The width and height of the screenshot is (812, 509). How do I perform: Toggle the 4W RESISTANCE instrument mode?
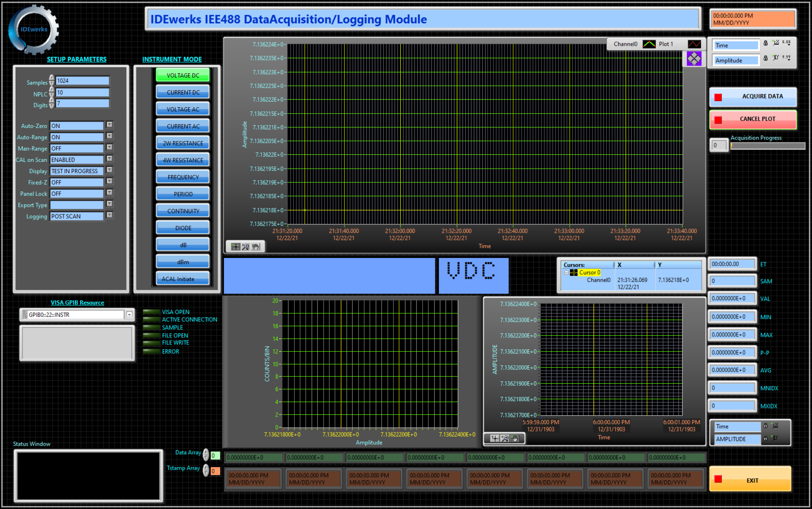[x=183, y=160]
